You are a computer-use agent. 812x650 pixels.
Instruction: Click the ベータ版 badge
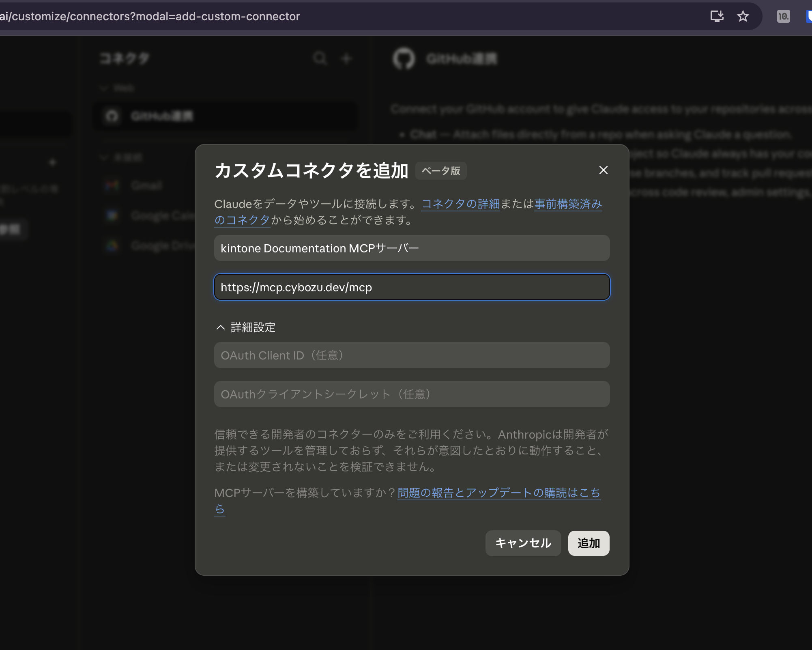click(441, 170)
